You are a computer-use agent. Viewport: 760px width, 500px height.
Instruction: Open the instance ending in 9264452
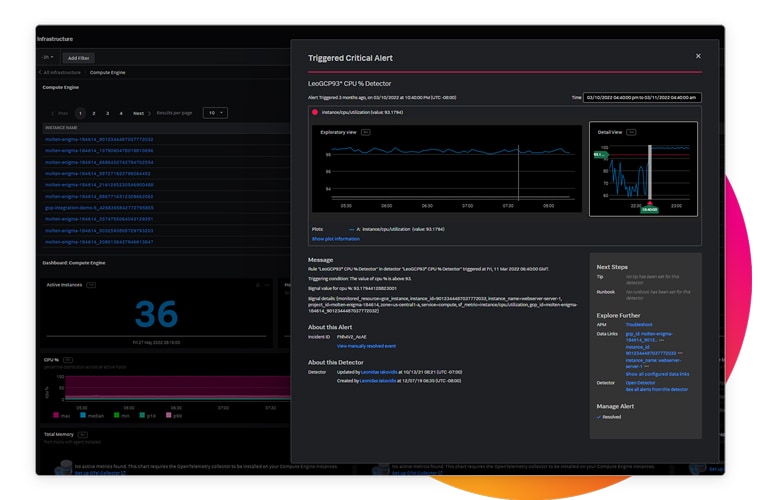coord(97,173)
